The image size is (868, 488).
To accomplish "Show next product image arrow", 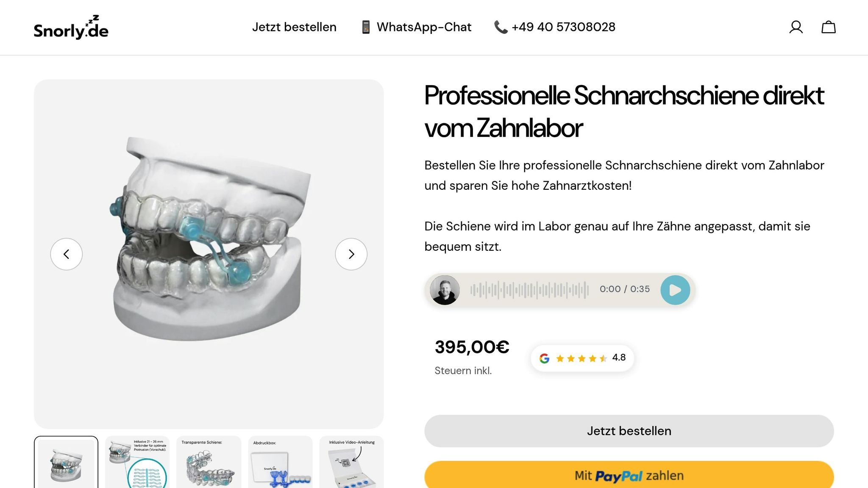I will [x=351, y=254].
